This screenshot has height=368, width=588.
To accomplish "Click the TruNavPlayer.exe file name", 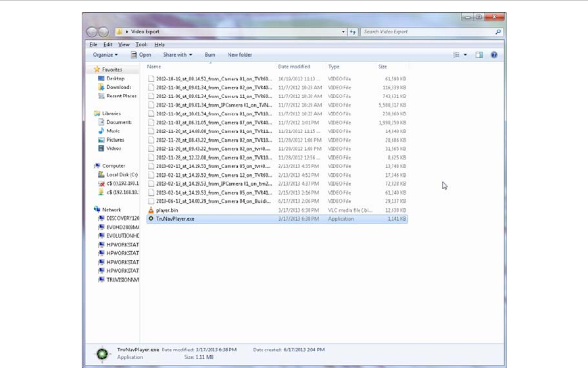I will click(x=175, y=219).
